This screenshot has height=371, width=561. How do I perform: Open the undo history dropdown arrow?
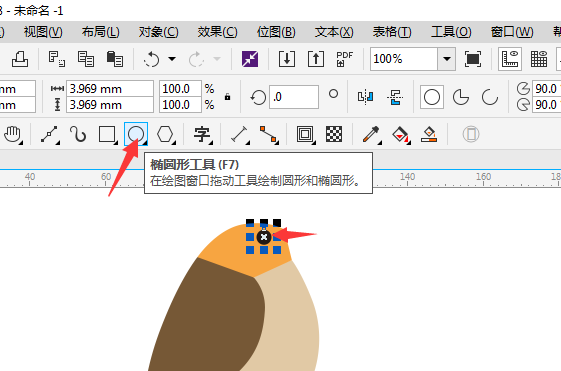coord(172,59)
